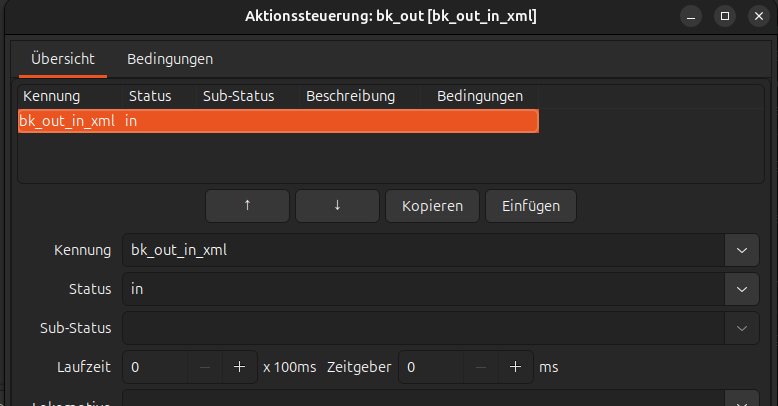Expand the Status dropdown
The height and width of the screenshot is (406, 778).
coord(741,289)
